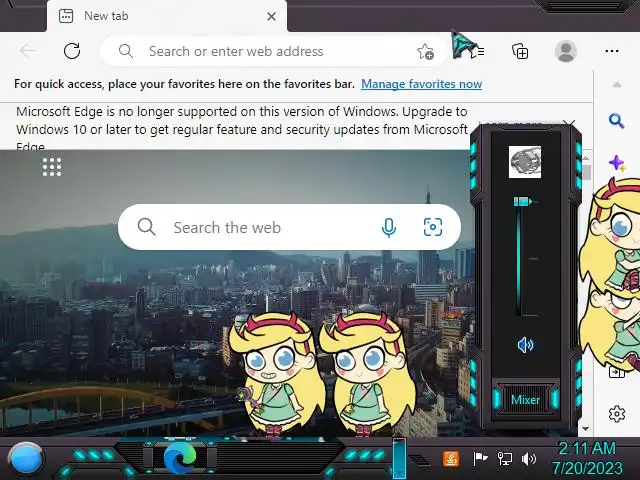Open the user profile avatar
Screen dimensions: 640x480
pos(566,51)
